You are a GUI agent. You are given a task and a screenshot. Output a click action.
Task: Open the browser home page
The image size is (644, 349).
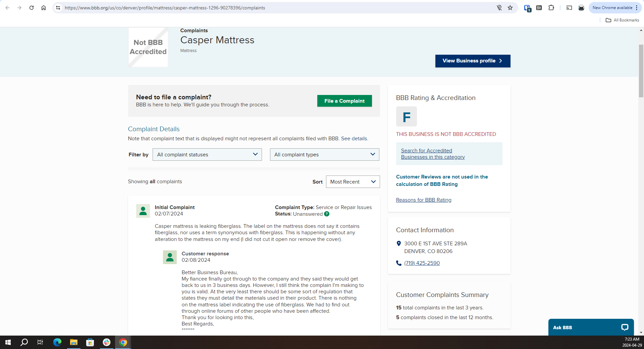(x=44, y=8)
